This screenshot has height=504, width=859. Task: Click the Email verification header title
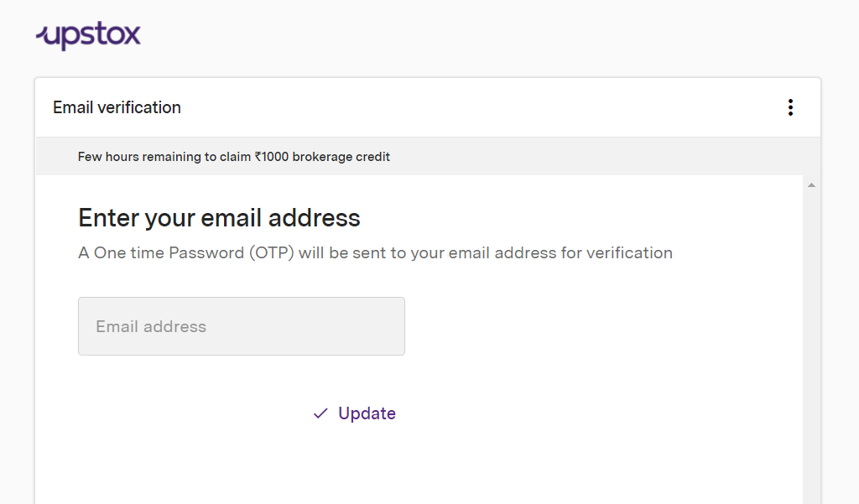pos(117,107)
